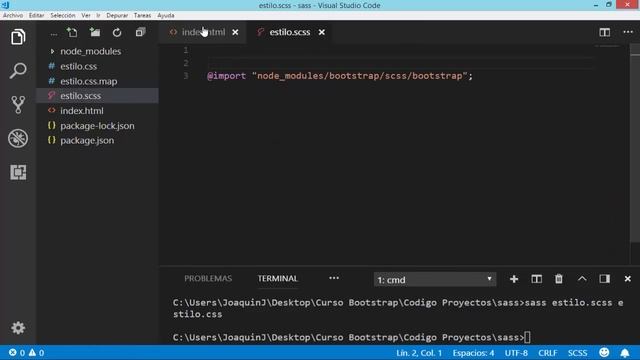Open editor more actions ellipsis
Image resolution: width=640 pixels, height=360 pixels.
coord(628,32)
